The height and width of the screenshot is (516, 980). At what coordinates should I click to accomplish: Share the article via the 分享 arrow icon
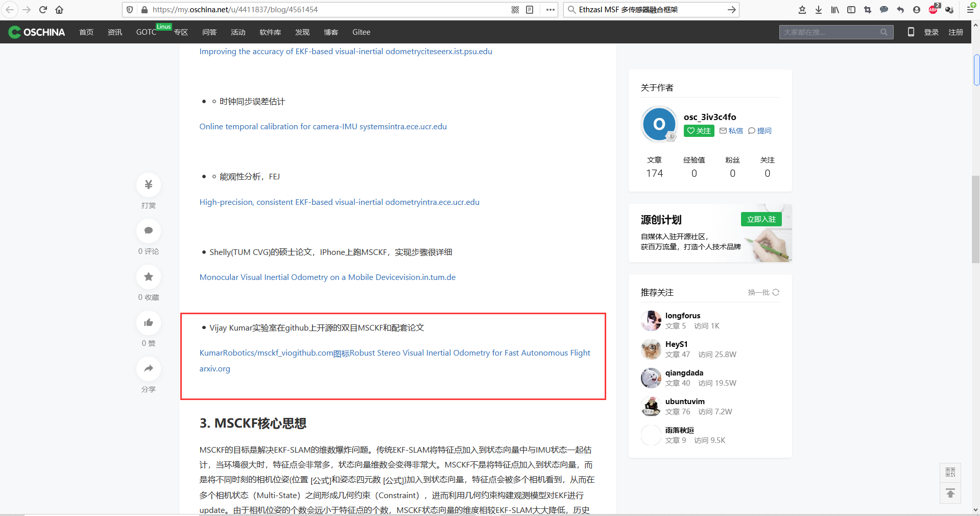(148, 369)
